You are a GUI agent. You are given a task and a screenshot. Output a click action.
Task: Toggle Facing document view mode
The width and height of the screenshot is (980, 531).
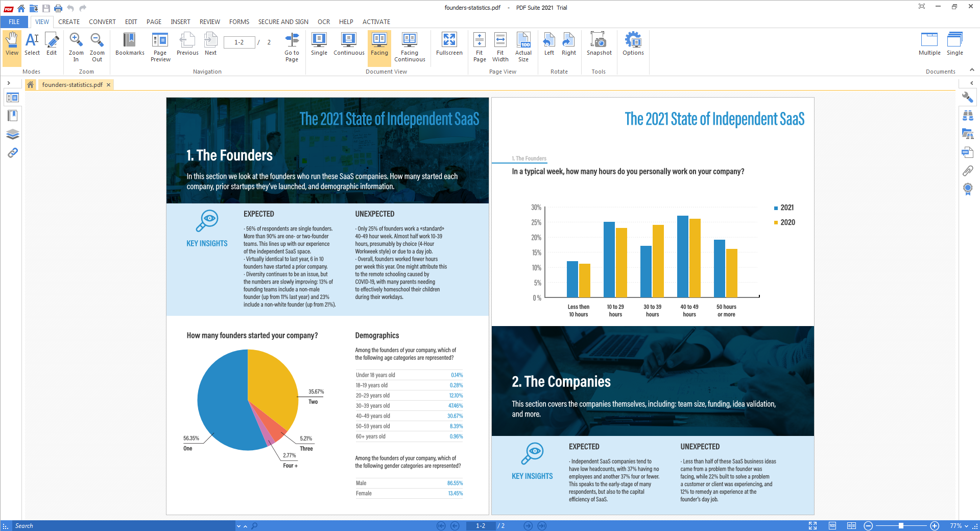pos(379,46)
